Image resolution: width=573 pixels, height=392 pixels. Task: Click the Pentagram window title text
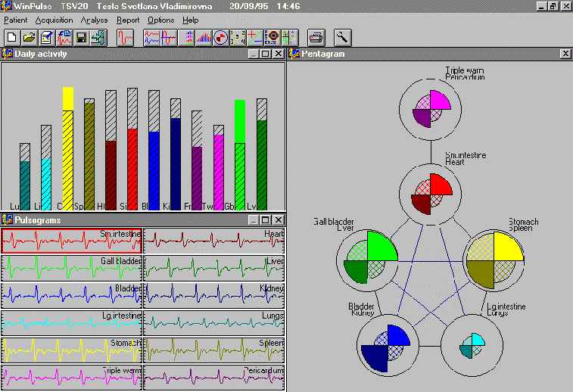click(x=322, y=54)
